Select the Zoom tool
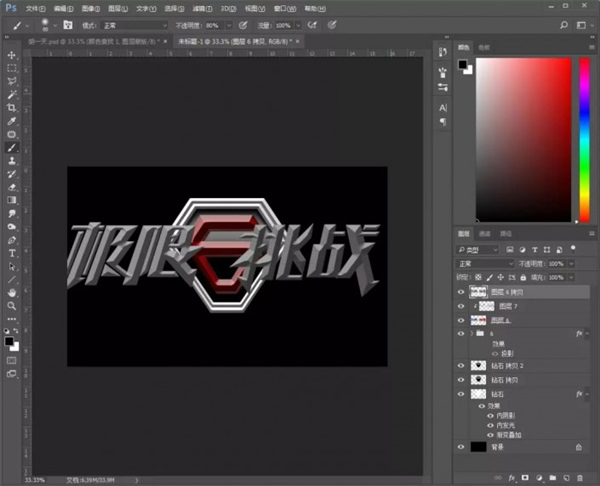This screenshot has width=600, height=486. [x=11, y=306]
